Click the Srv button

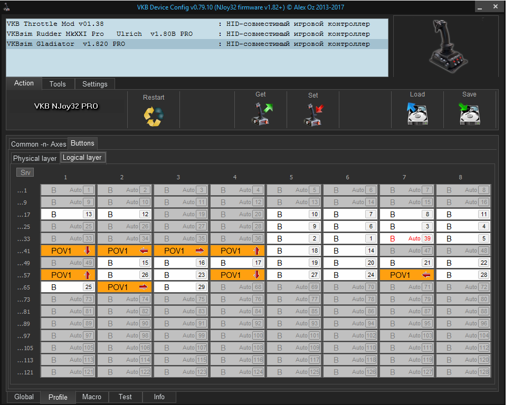point(25,172)
